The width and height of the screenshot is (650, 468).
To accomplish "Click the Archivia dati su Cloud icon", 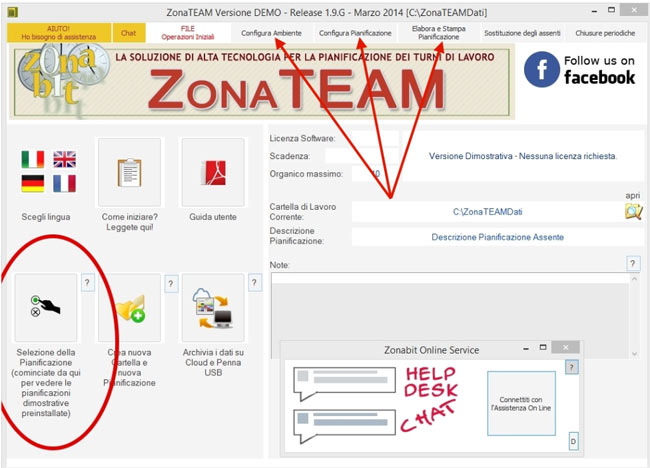I will point(213,307).
